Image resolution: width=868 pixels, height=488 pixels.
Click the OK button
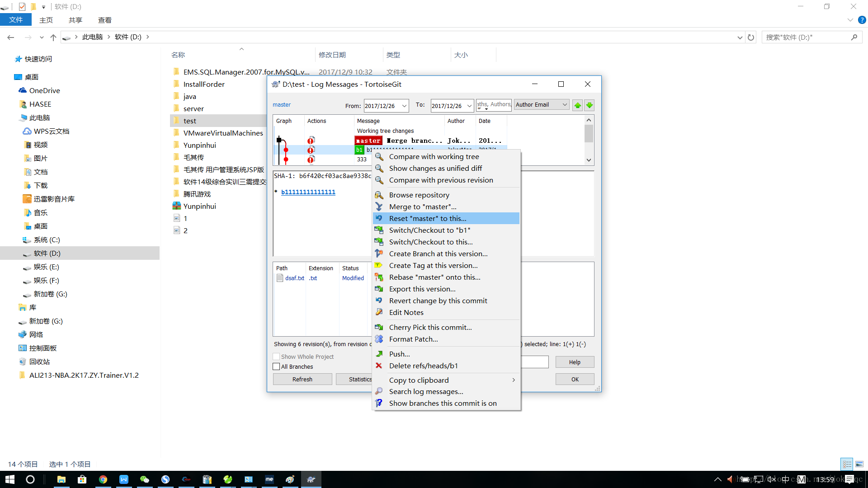(575, 379)
